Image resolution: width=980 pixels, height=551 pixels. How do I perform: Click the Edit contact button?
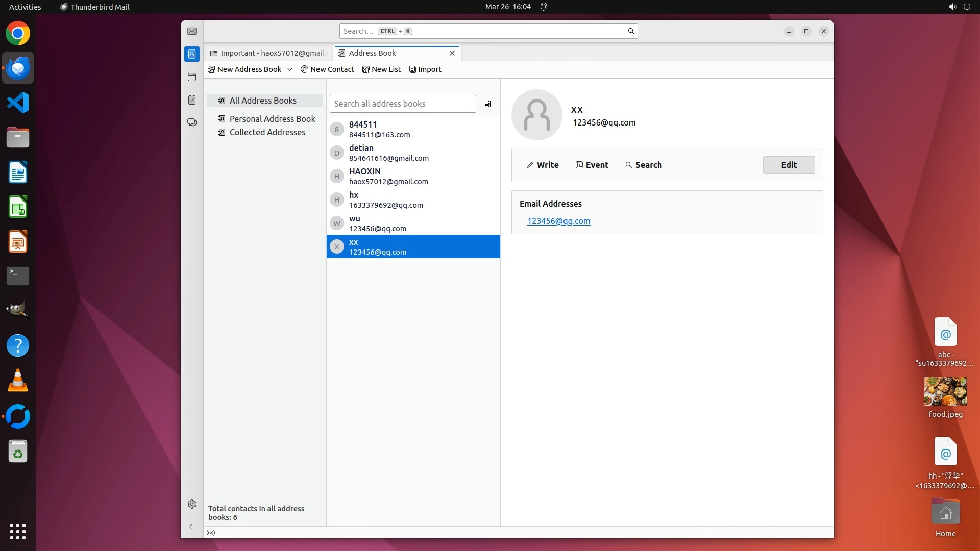pos(789,165)
